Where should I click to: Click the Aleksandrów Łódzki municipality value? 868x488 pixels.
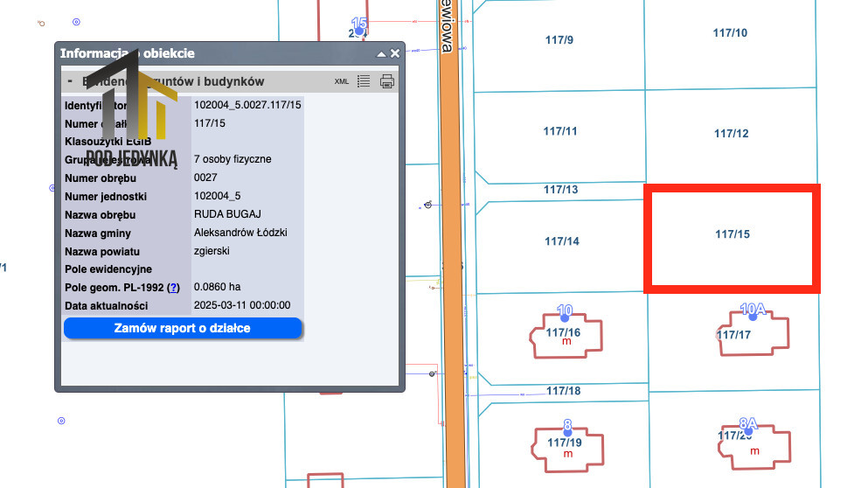coord(240,233)
